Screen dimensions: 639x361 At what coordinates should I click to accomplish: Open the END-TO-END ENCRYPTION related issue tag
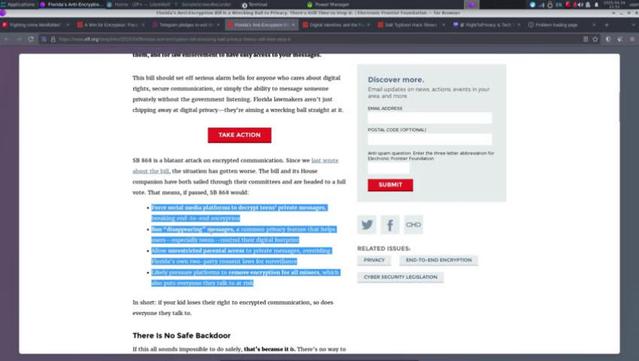[438, 260]
